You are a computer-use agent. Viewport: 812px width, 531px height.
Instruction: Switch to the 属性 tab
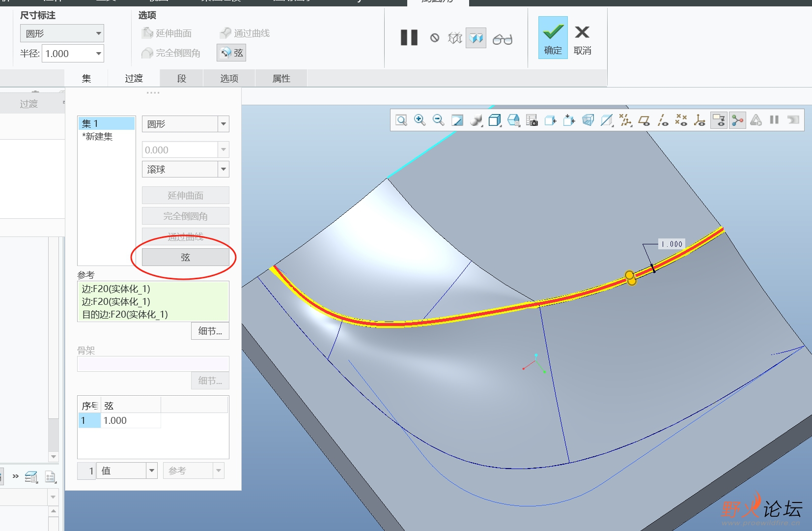point(281,78)
